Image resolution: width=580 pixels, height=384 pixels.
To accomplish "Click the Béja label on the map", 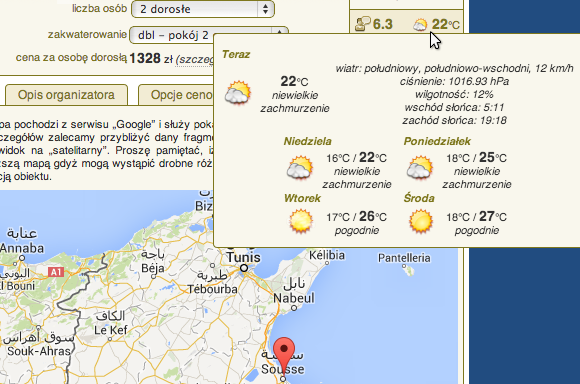I will tap(152, 268).
